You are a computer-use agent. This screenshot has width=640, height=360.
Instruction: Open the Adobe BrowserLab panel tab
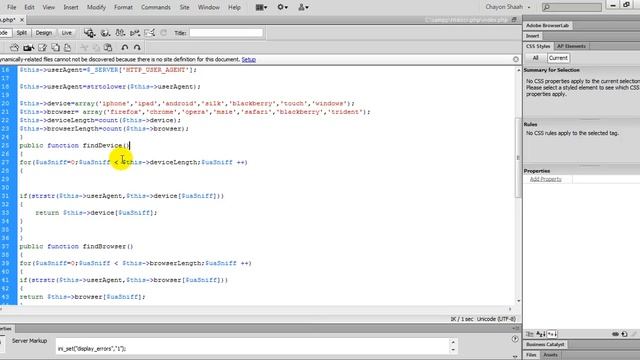point(547,25)
